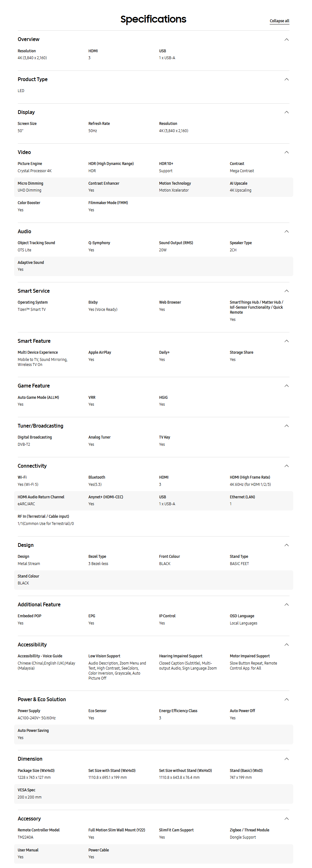Collapse the Accessibility section chevron
Image resolution: width=312 pixels, height=868 pixels.
[286, 645]
